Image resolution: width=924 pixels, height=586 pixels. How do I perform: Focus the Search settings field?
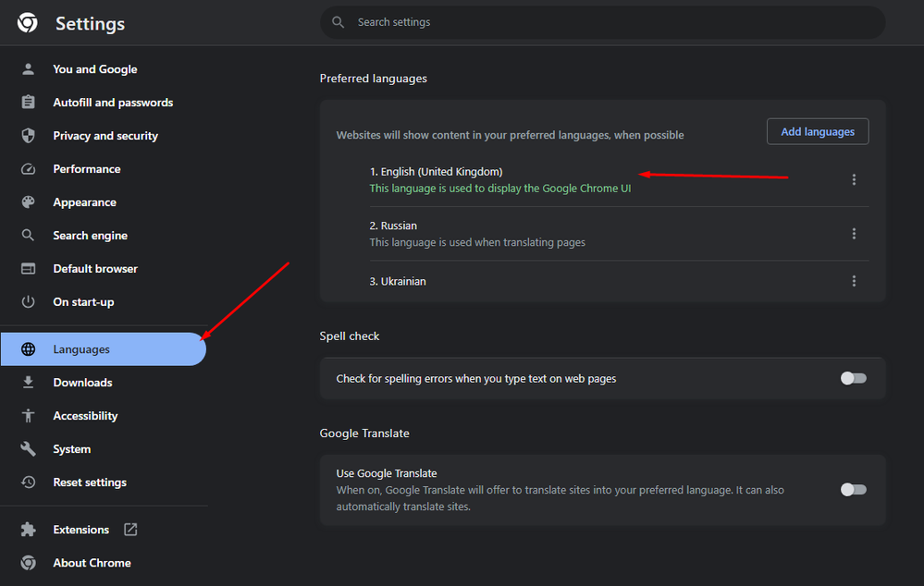(602, 22)
